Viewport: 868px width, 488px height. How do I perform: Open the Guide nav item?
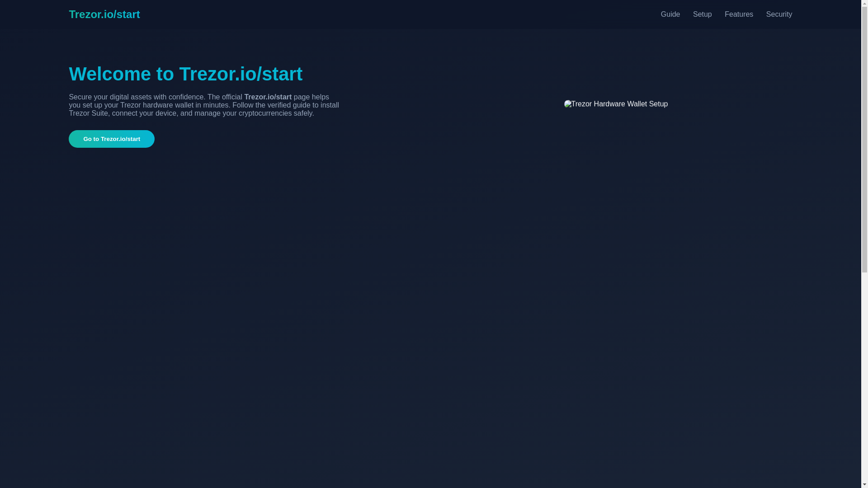coord(670,14)
